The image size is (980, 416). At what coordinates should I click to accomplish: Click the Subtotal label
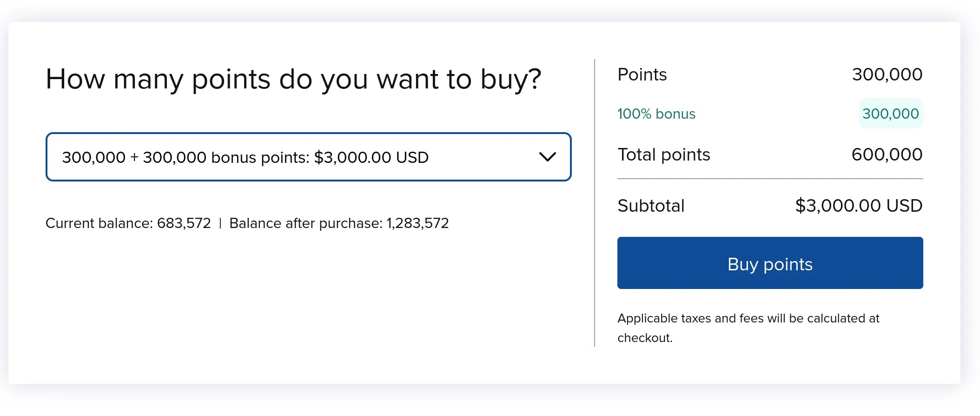651,206
